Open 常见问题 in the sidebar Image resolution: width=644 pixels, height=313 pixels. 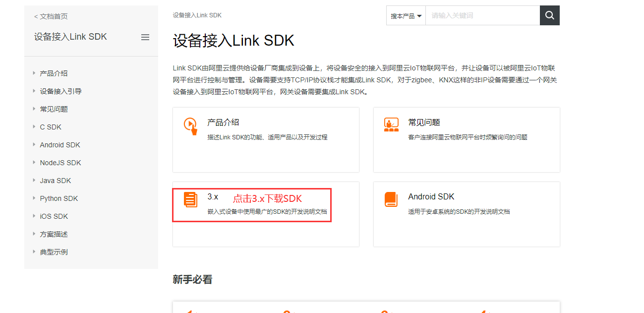(x=54, y=109)
